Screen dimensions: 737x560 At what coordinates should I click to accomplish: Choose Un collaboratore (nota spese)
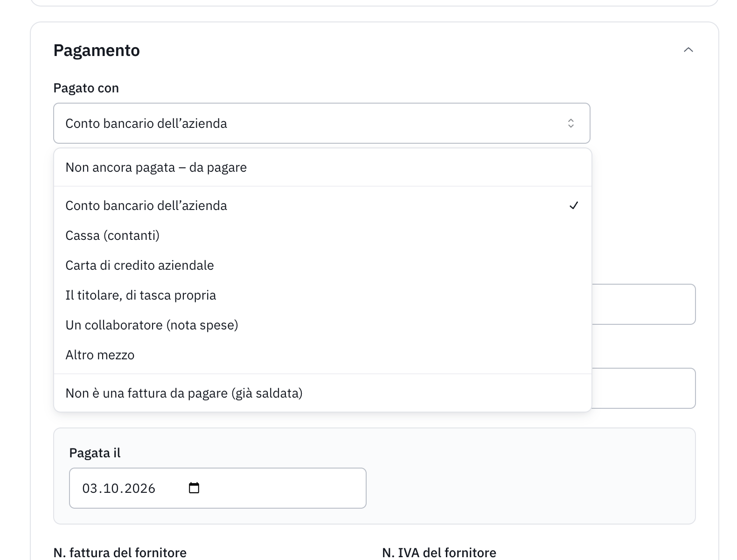[323, 325]
